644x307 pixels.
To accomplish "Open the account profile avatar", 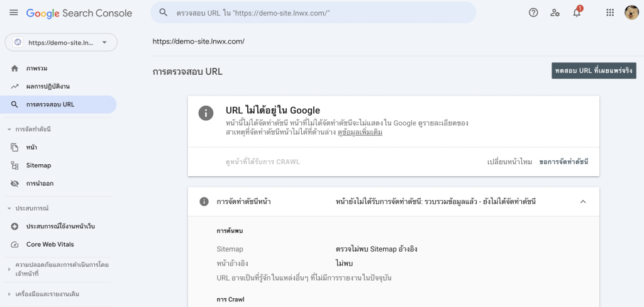I will pyautogui.click(x=631, y=13).
